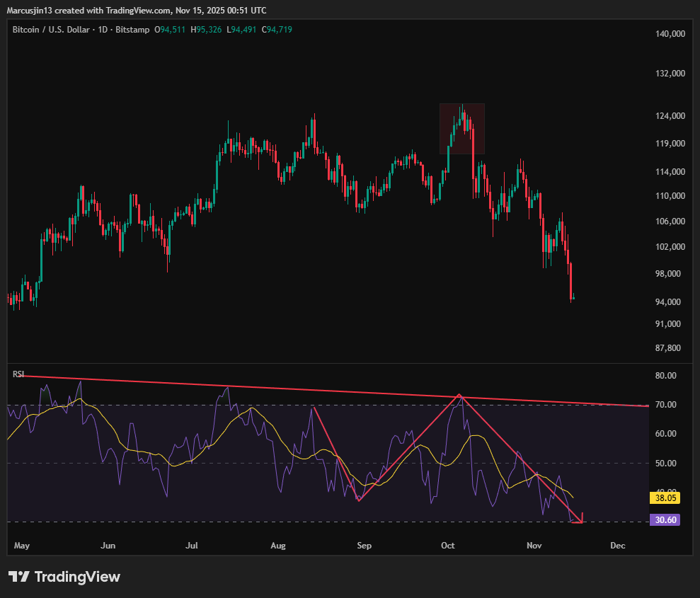
Task: Click the TradingView wordmark in footer
Action: tap(77, 577)
